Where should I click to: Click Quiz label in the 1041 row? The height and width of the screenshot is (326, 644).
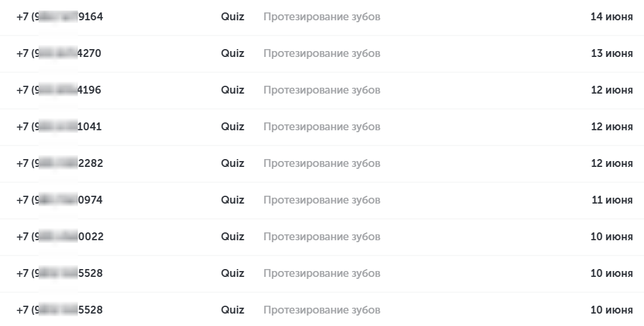tap(232, 127)
